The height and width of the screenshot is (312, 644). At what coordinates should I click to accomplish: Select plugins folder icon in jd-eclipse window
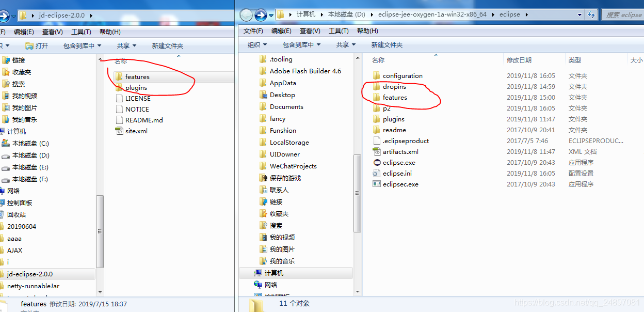click(x=119, y=88)
